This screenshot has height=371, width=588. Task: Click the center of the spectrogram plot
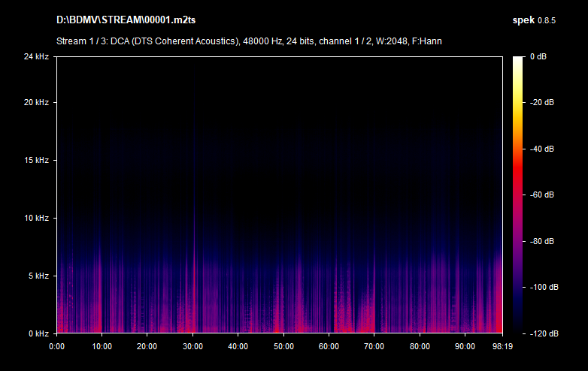point(279,195)
